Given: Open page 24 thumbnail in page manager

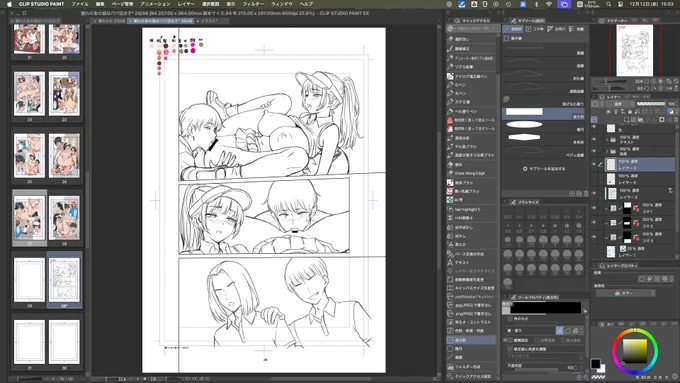Looking at the screenshot, I should (x=64, y=156).
